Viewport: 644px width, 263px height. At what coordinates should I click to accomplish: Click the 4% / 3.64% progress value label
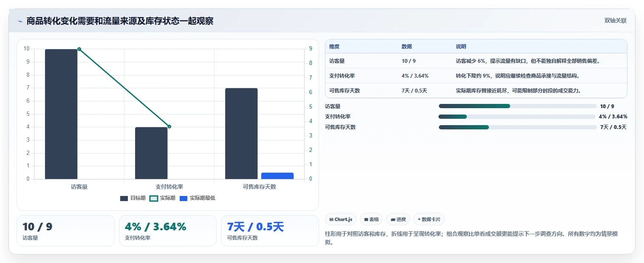click(x=613, y=117)
